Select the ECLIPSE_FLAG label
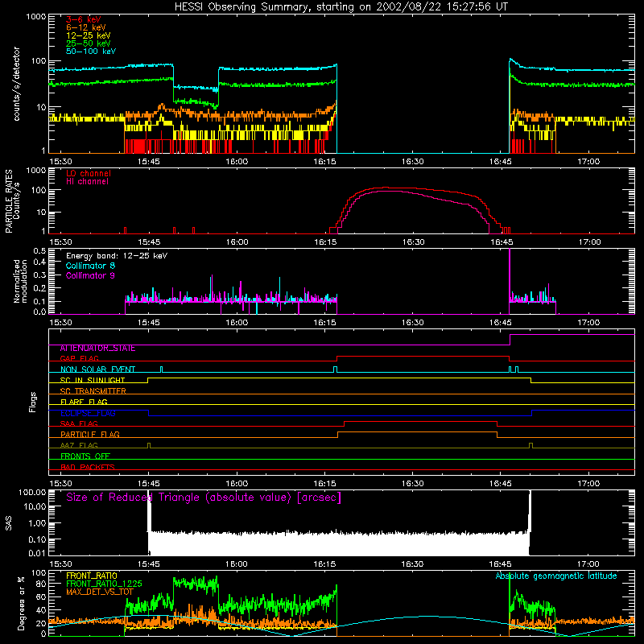Image resolution: width=644 pixels, height=644 pixels. click(88, 413)
